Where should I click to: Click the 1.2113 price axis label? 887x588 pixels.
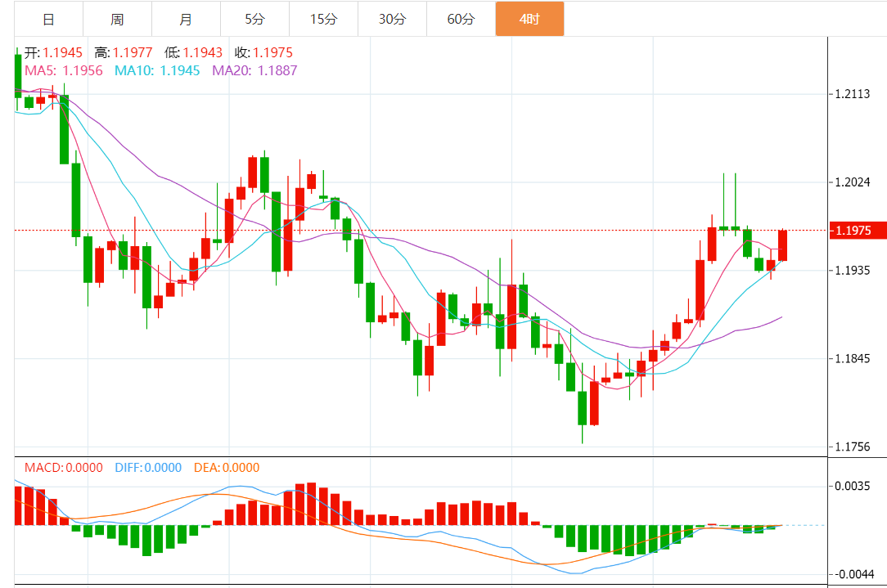pos(853,94)
